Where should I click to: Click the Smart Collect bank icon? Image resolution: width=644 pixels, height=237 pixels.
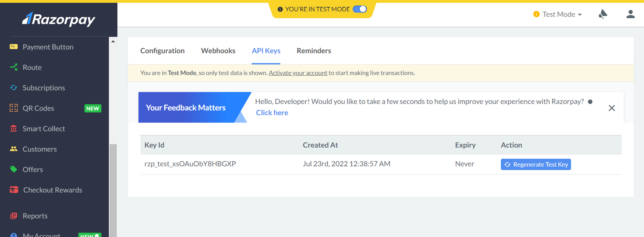pos(13,128)
